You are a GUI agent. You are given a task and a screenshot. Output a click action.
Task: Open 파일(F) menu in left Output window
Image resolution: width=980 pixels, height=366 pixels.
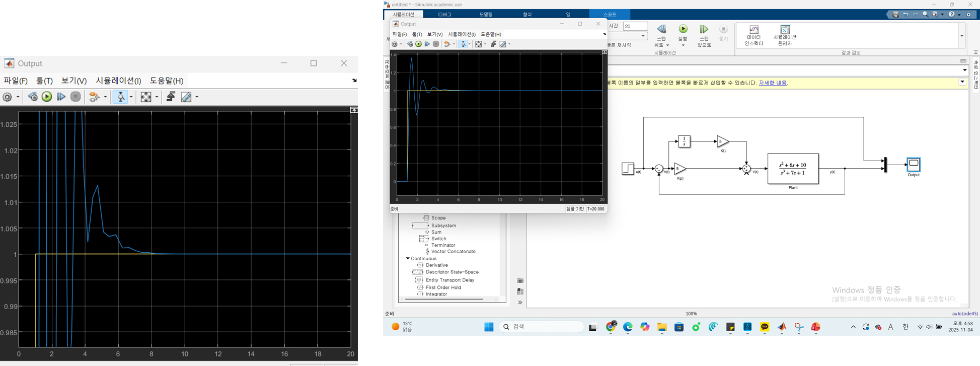click(16, 81)
